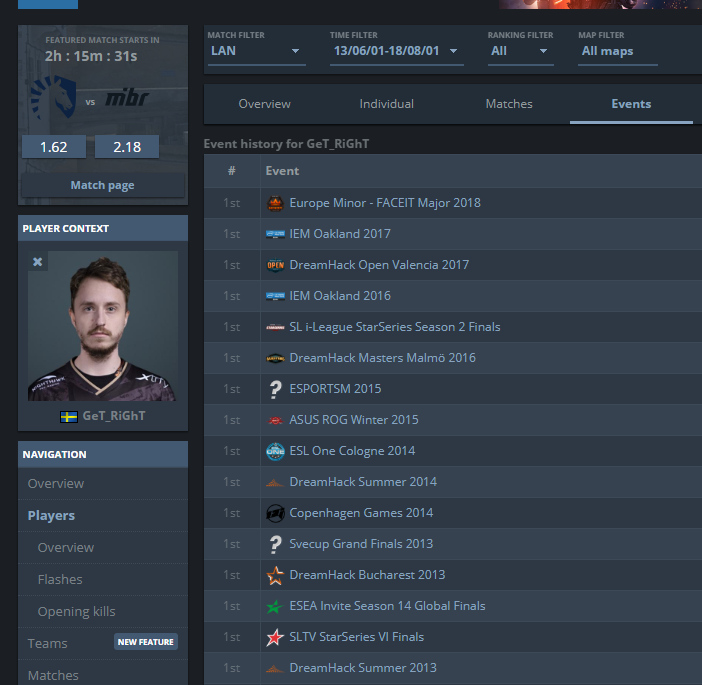Click the DreamHack Summer 2013 logo
The image size is (702, 685).
point(275,669)
